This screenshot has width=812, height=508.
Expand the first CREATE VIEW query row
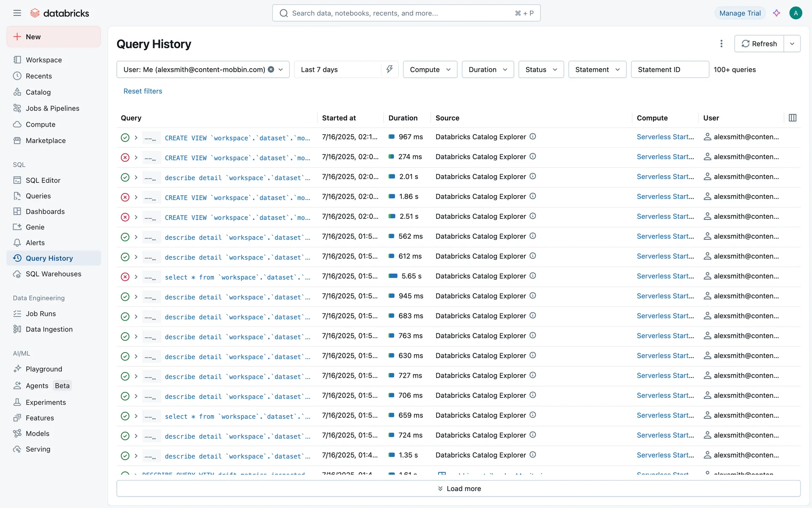136,138
